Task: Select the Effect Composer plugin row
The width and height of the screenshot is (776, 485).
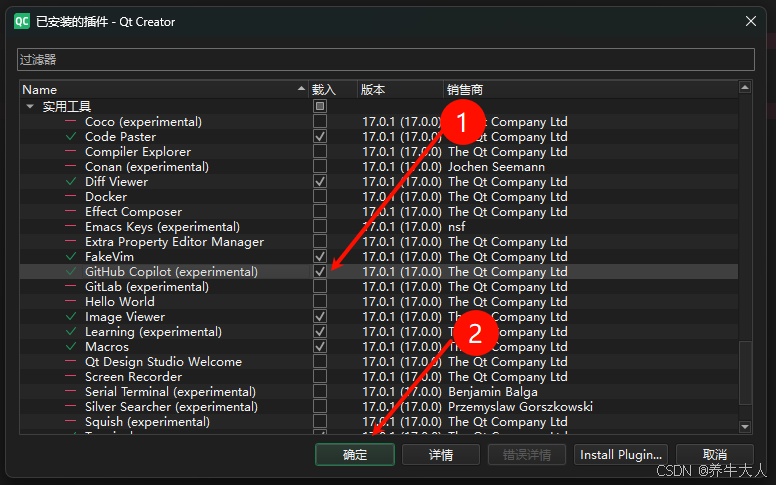Action: click(x=379, y=211)
